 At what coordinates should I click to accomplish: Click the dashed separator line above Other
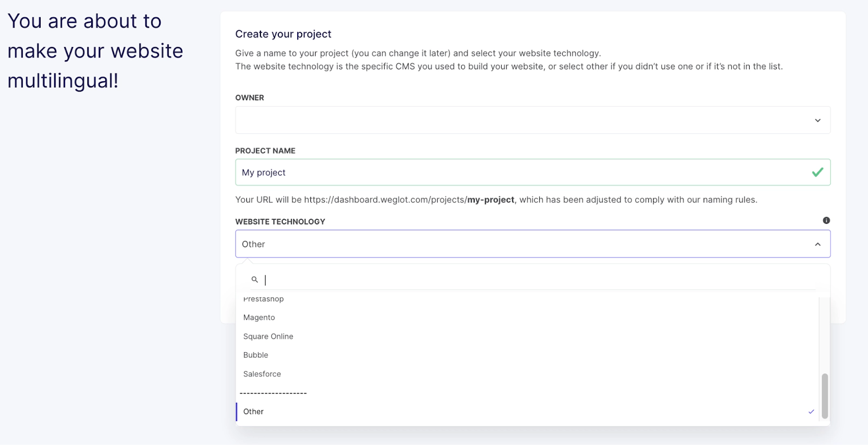click(x=273, y=393)
